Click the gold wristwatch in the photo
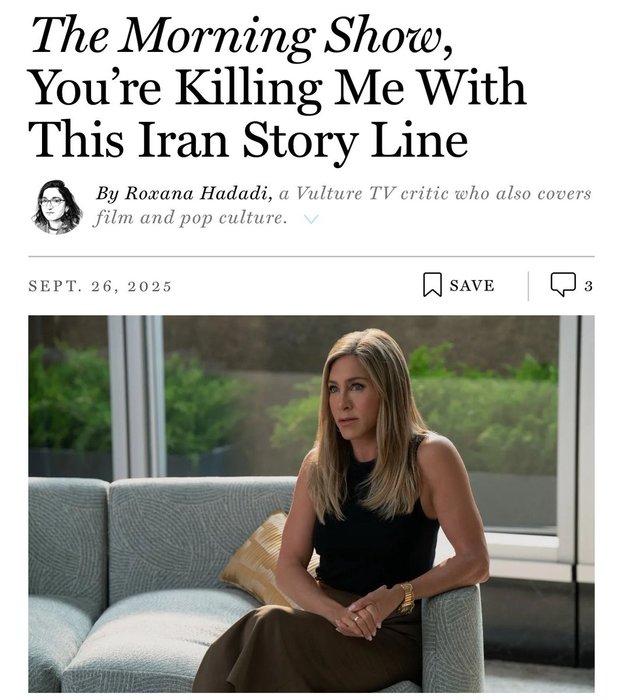The image size is (623, 700). (407, 598)
